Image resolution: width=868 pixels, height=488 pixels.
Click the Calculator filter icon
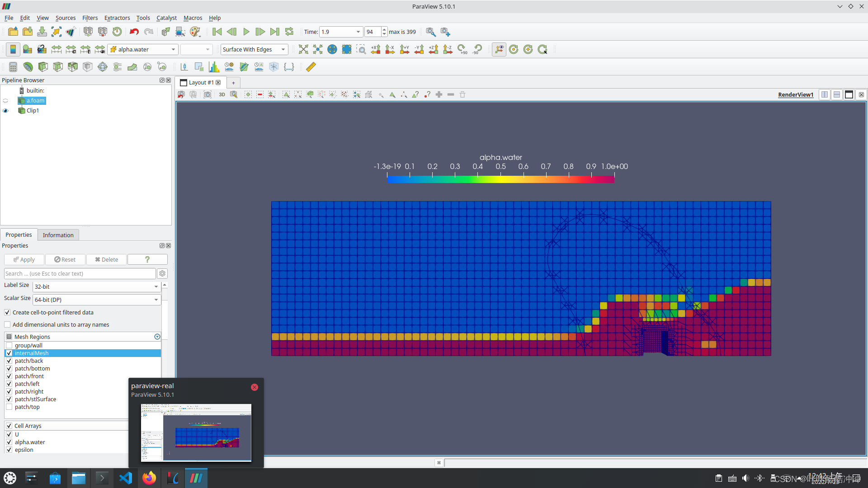coord(13,67)
